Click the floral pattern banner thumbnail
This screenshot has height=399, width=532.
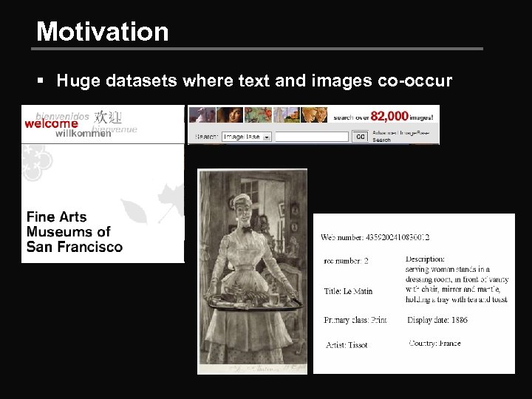pos(258,115)
